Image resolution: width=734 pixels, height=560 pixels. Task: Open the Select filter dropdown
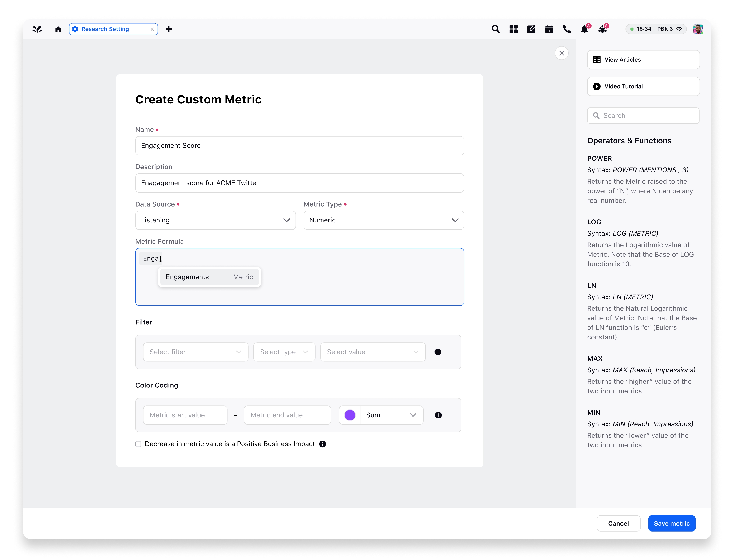point(196,352)
